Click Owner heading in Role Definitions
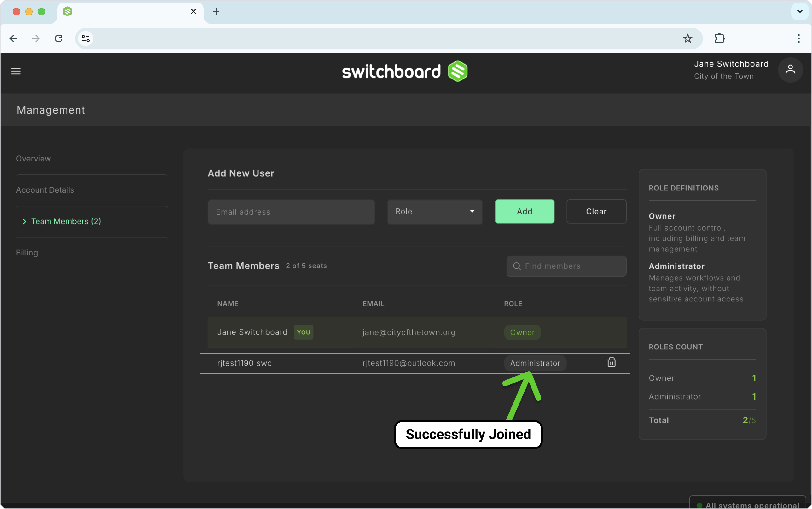The image size is (812, 509). pyautogui.click(x=662, y=216)
